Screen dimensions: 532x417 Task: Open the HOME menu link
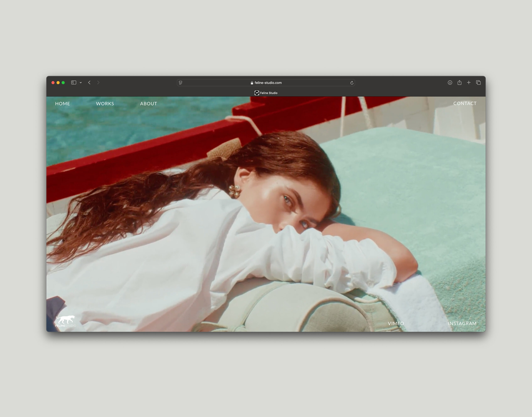(63, 104)
